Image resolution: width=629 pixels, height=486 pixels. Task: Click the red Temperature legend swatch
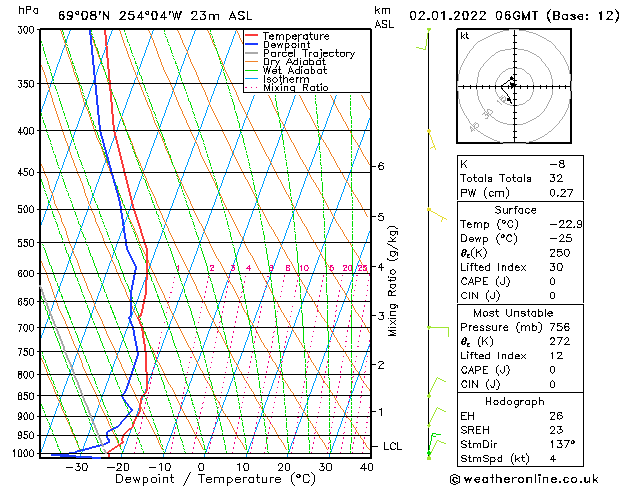coord(251,36)
